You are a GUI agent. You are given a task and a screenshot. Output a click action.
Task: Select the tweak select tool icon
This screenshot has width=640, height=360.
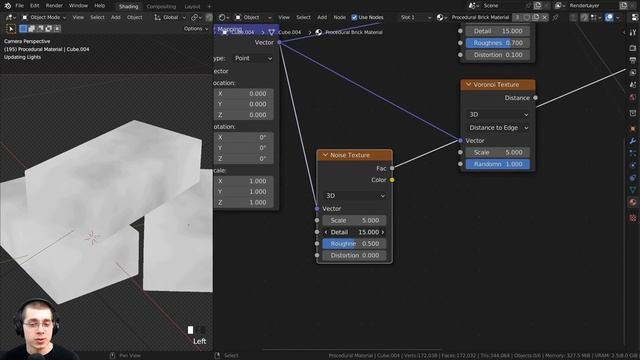point(11,29)
